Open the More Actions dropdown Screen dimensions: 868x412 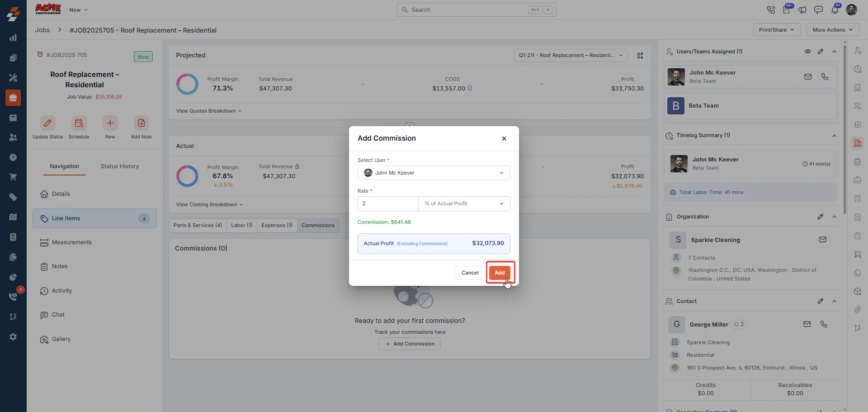833,30
